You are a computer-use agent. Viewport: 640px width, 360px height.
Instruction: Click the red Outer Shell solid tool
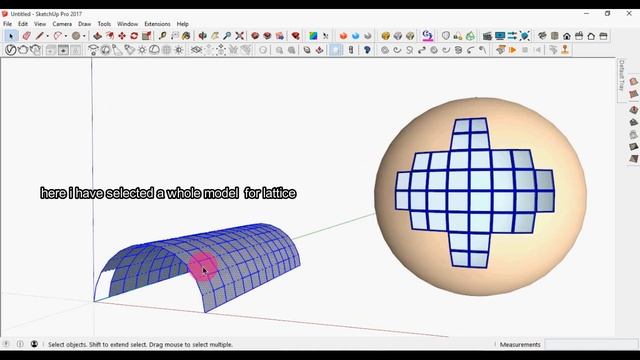coord(343,36)
